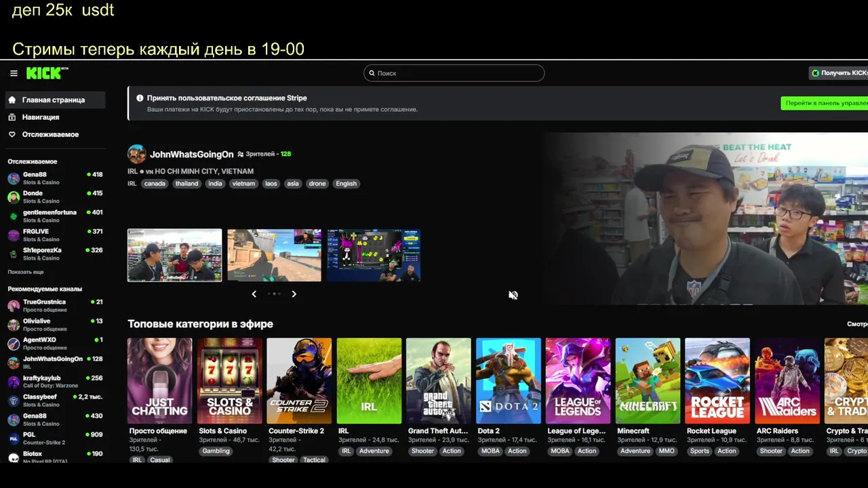The image size is (868, 488).
Task: Click Olivialive channel avatar
Action: [x=14, y=325]
